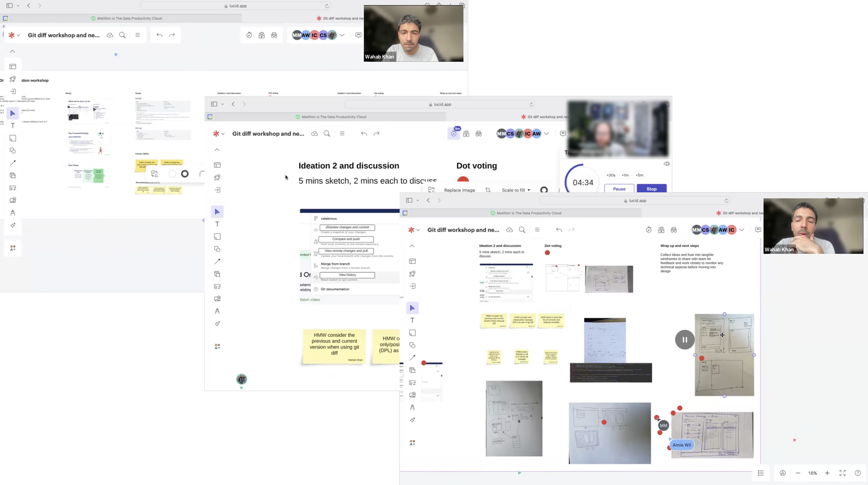
Task: Open the outline list icon near zoom controls
Action: click(x=761, y=473)
